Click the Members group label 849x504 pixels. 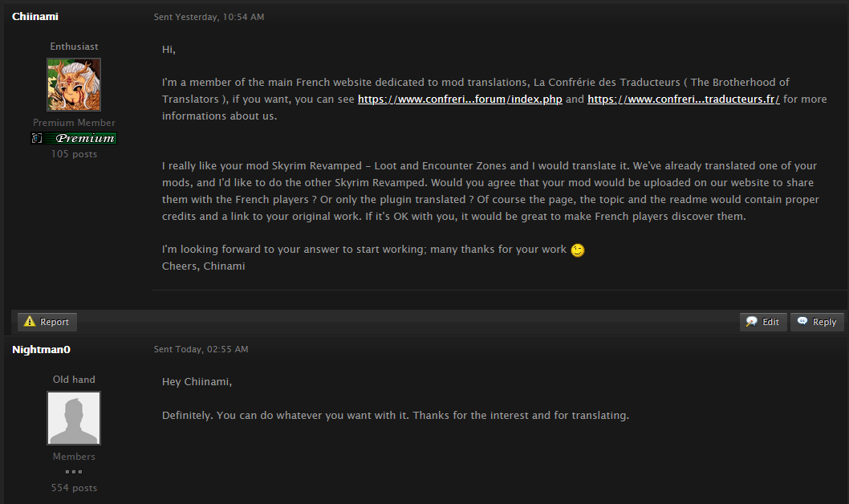click(x=74, y=457)
